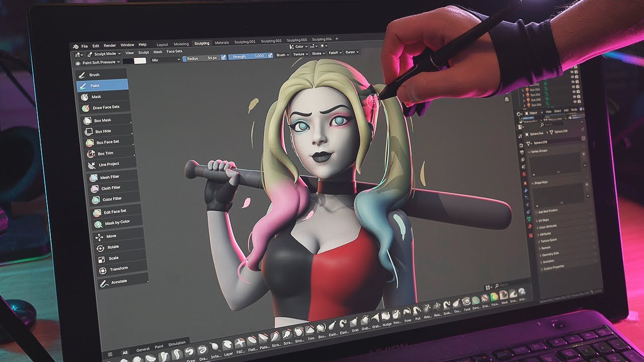
Task: Open the Cursor settings dropdown
Action: tap(351, 52)
